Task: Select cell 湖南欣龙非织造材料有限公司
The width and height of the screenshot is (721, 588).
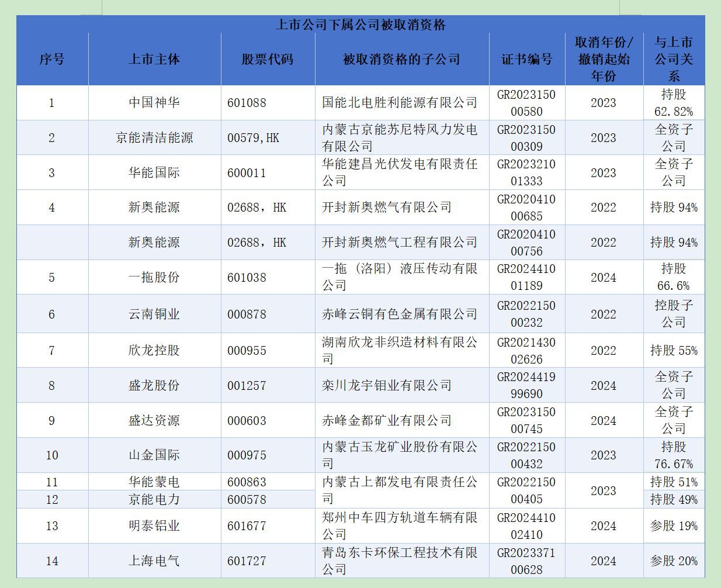Action: (x=402, y=350)
